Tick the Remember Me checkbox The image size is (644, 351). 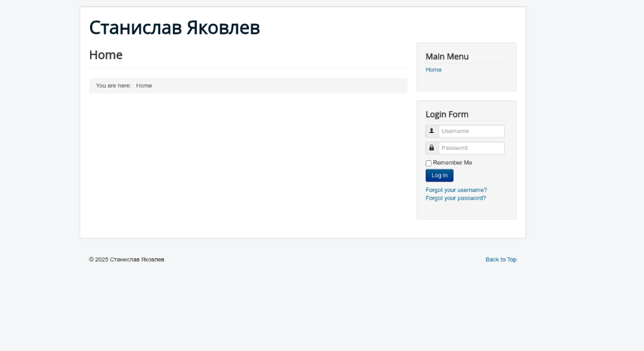[x=428, y=163]
